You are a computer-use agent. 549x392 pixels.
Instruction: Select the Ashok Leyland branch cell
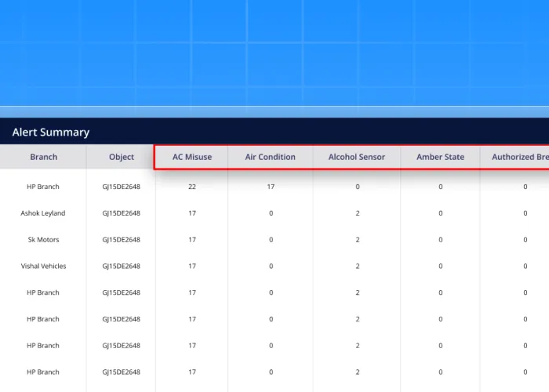coord(43,213)
